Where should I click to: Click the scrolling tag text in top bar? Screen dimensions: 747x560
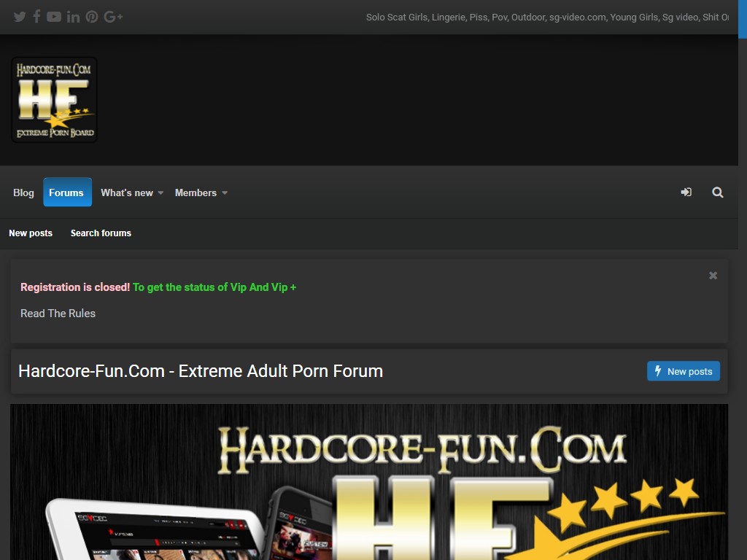click(547, 17)
